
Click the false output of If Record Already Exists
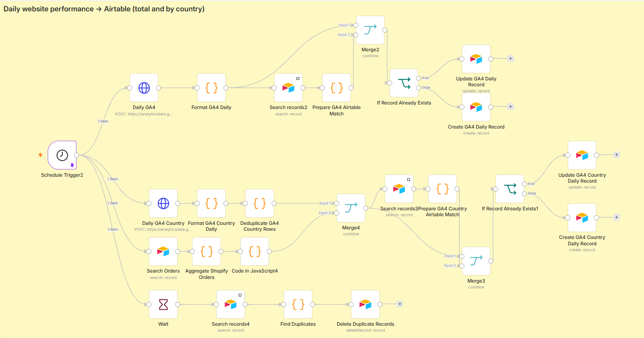click(419, 88)
